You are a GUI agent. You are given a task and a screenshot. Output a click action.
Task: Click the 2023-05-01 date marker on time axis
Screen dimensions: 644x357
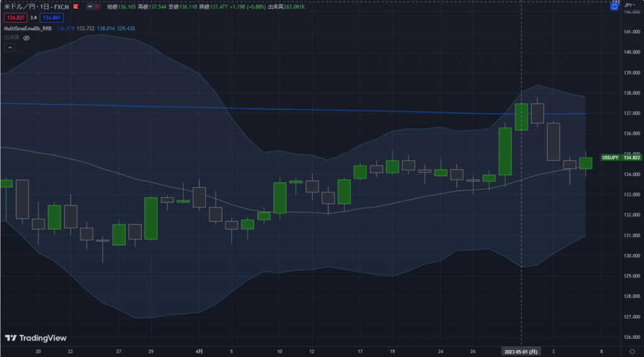(x=520, y=351)
